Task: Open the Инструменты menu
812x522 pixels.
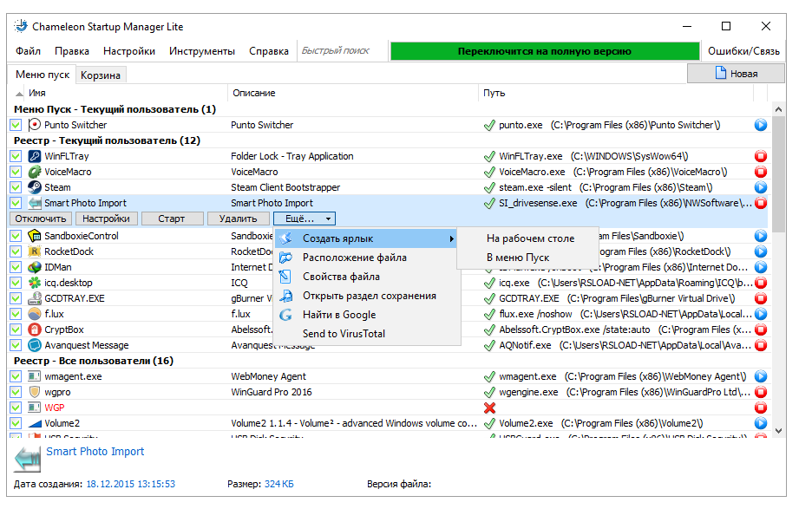Action: coord(202,51)
